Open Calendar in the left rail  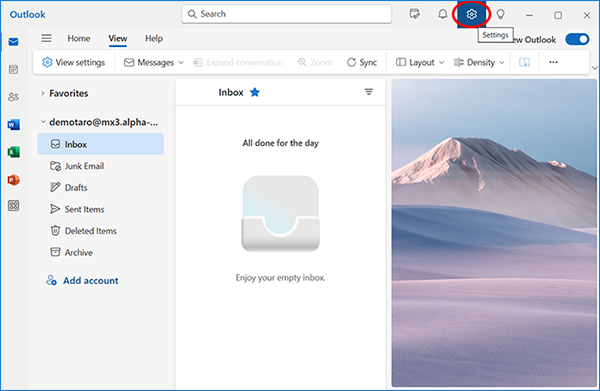point(13,69)
